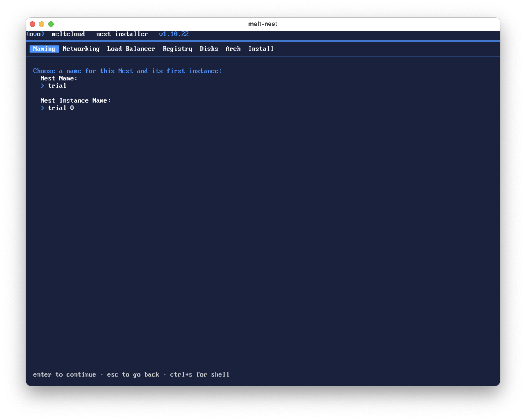Focus the instance name field trial-0

tap(61, 108)
